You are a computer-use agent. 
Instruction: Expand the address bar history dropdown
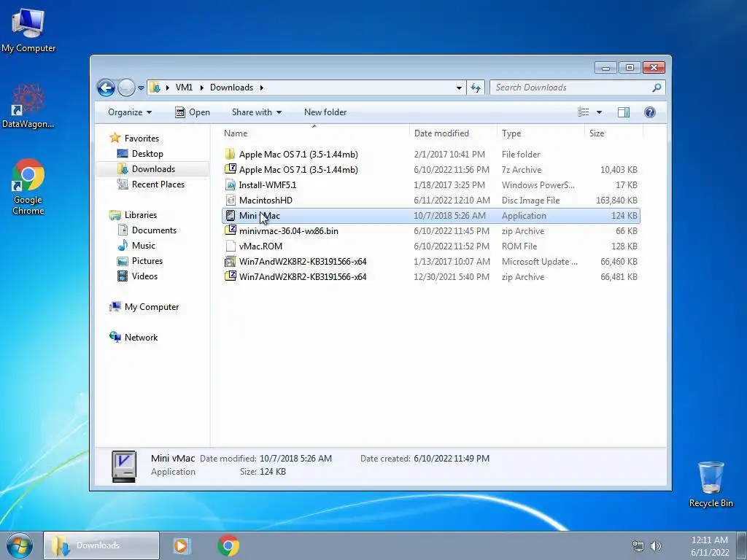point(459,87)
